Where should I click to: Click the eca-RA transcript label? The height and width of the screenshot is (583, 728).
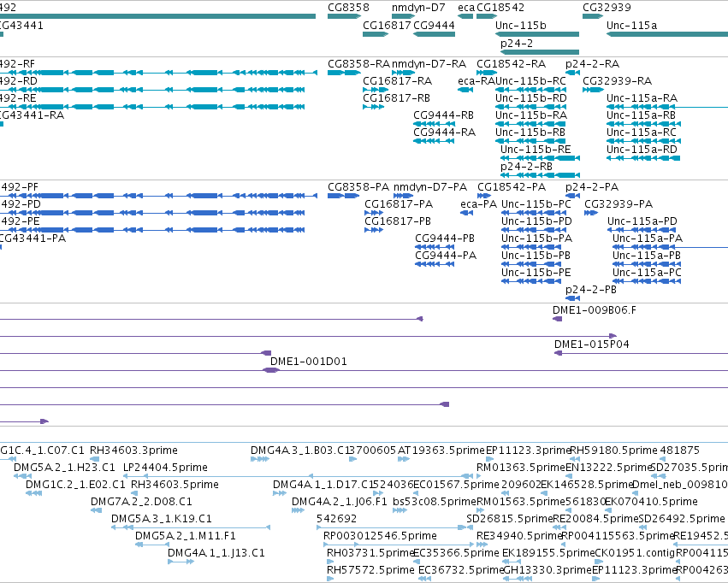(x=476, y=80)
